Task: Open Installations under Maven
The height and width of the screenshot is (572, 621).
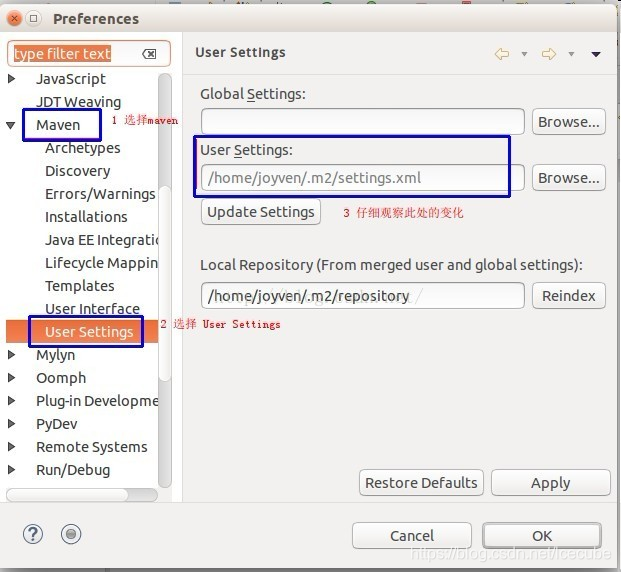Action: tap(86, 217)
